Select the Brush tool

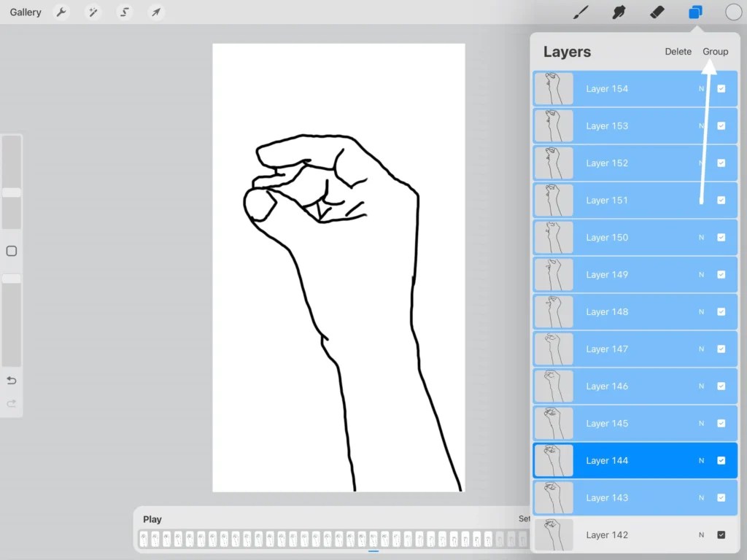click(x=580, y=12)
